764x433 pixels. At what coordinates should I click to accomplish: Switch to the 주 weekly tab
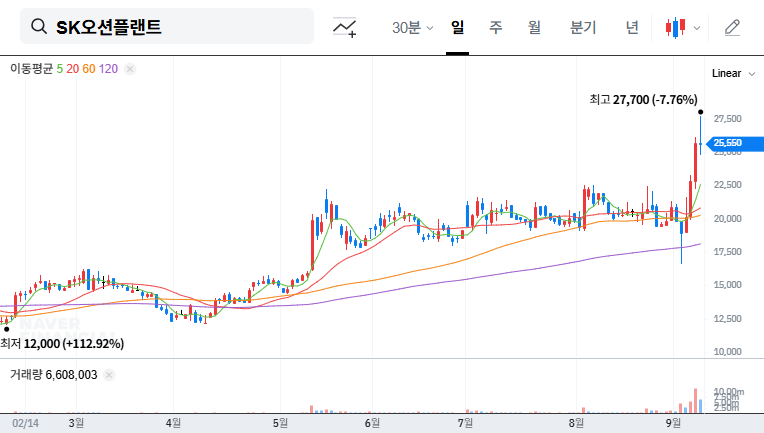pos(496,27)
